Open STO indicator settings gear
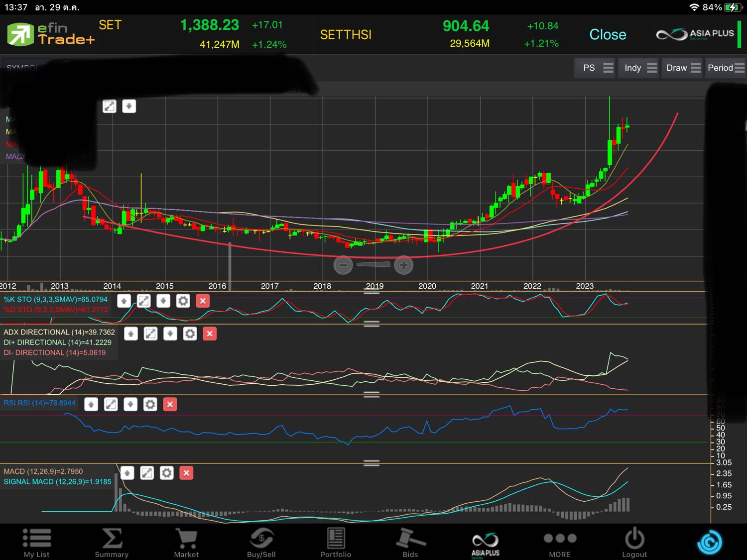Viewport: 747px width, 560px height. coord(183,301)
